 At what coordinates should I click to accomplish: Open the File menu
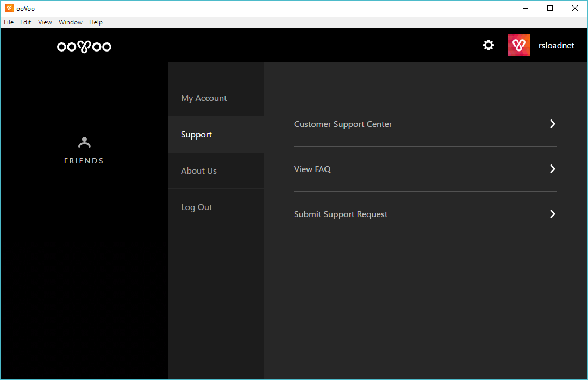click(9, 22)
